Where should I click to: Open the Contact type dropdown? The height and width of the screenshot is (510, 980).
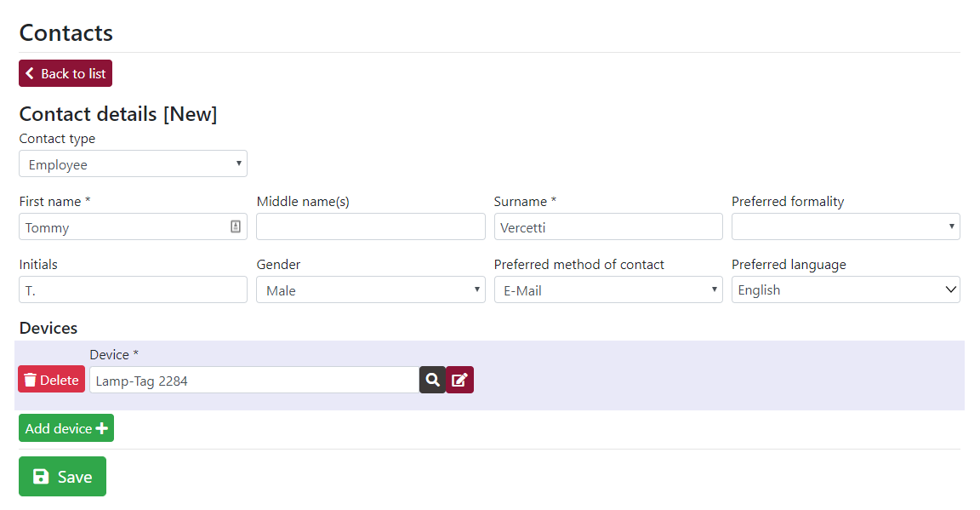point(133,164)
